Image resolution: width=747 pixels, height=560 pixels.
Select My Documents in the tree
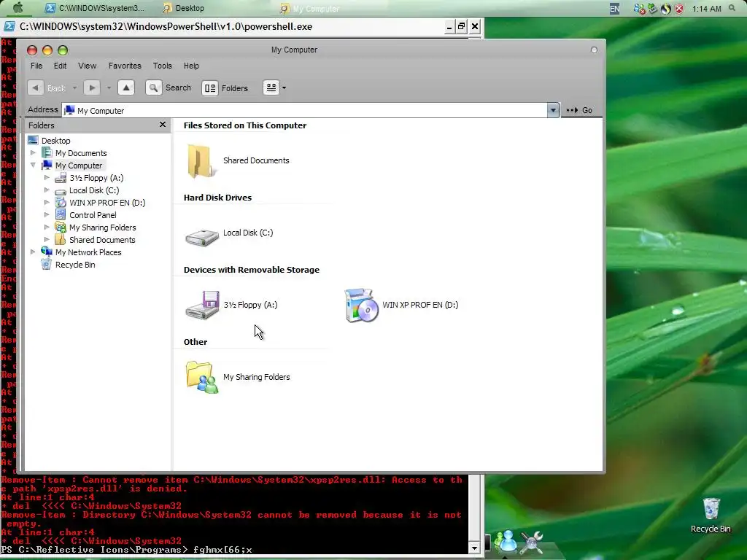[81, 153]
